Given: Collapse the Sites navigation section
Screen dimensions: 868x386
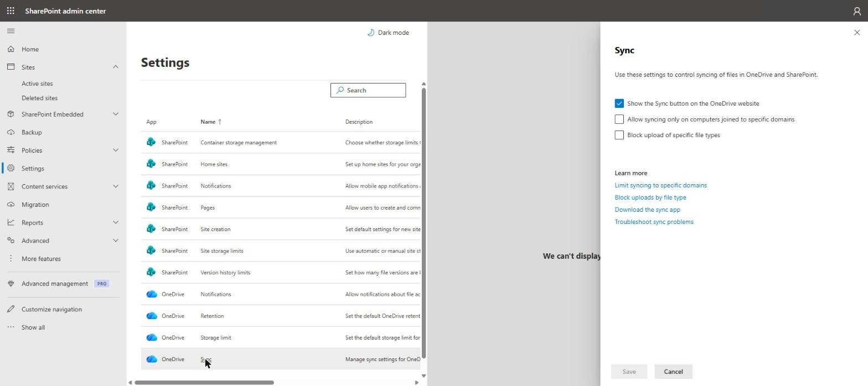Looking at the screenshot, I should pos(116,67).
